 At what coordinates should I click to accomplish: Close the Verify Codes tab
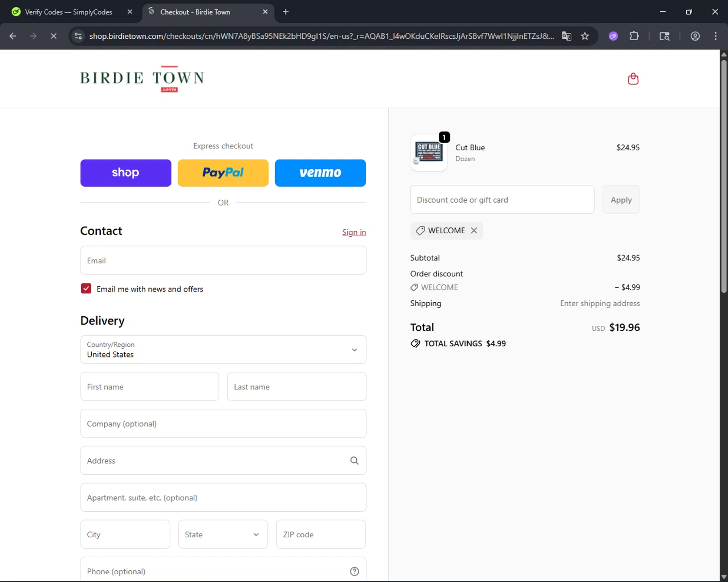coord(130,12)
